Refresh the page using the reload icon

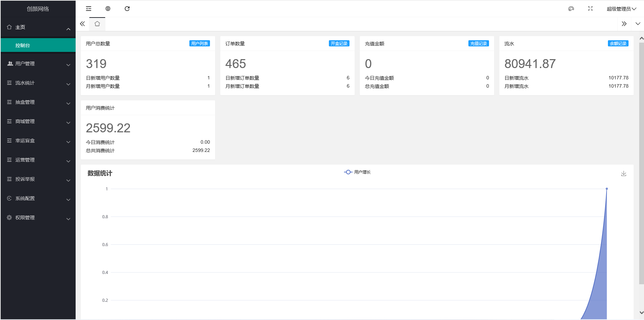(x=127, y=9)
